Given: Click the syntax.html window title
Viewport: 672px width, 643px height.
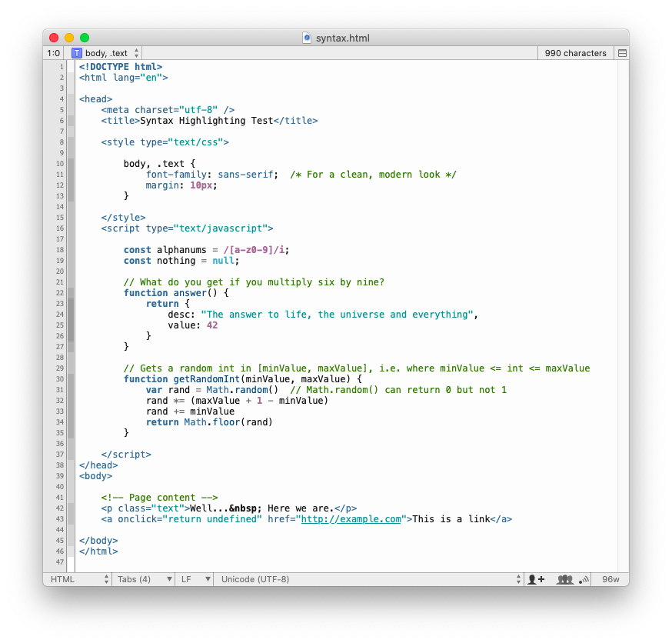Looking at the screenshot, I should click(342, 38).
